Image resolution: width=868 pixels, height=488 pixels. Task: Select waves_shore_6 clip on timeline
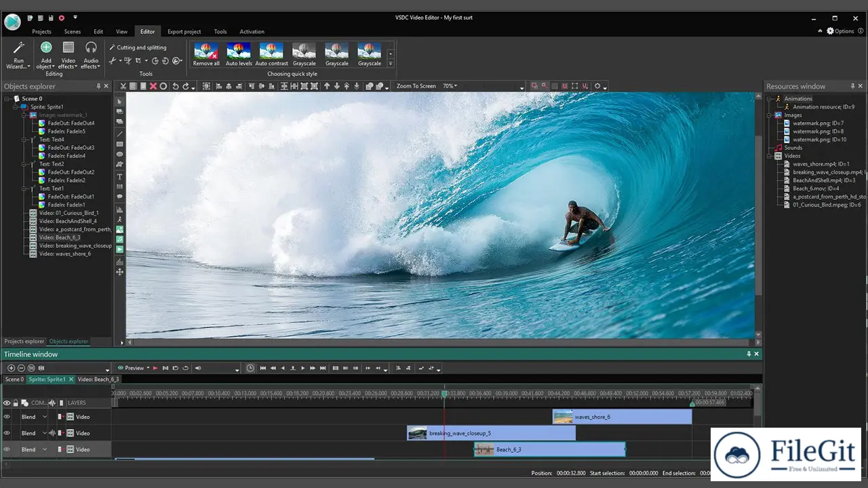(622, 417)
